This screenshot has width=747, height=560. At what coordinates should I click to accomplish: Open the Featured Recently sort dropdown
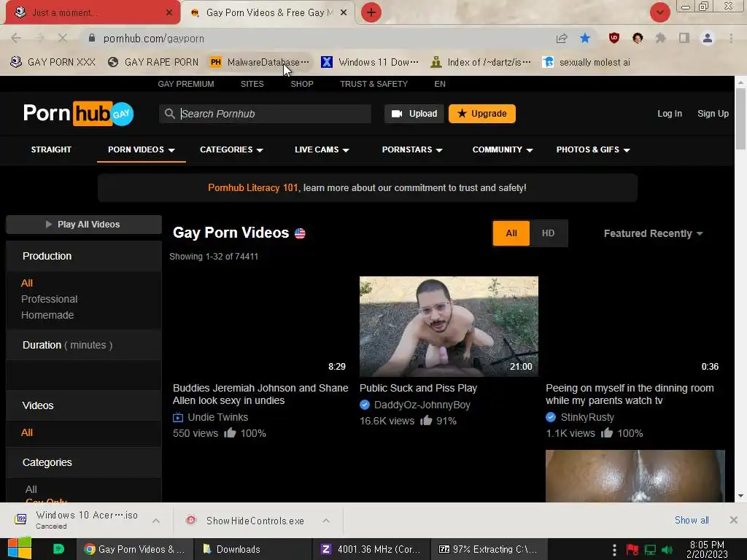(653, 233)
